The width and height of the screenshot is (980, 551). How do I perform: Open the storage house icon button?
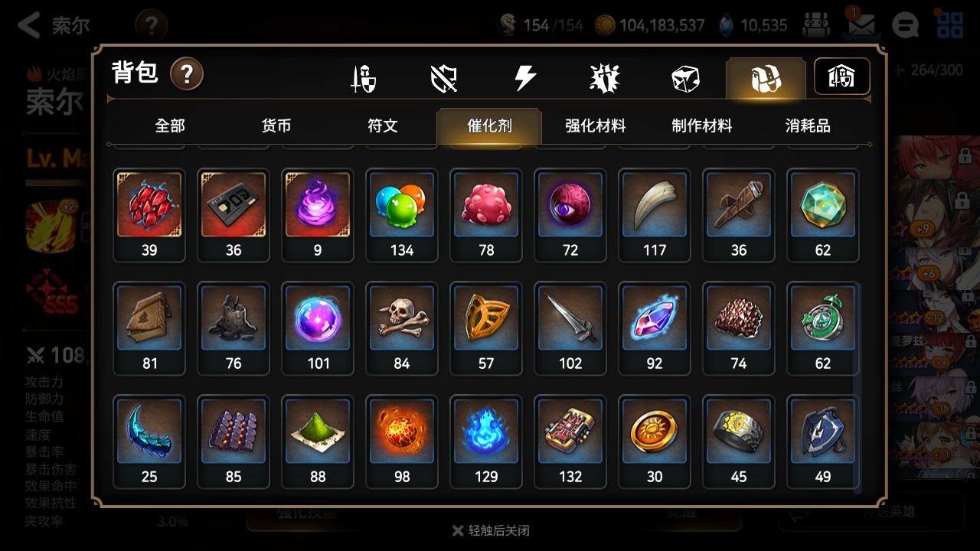coord(841,77)
